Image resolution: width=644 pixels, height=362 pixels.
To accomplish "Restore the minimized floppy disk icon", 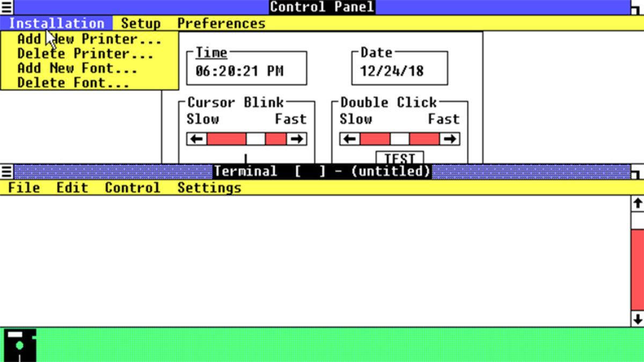I will tap(20, 345).
